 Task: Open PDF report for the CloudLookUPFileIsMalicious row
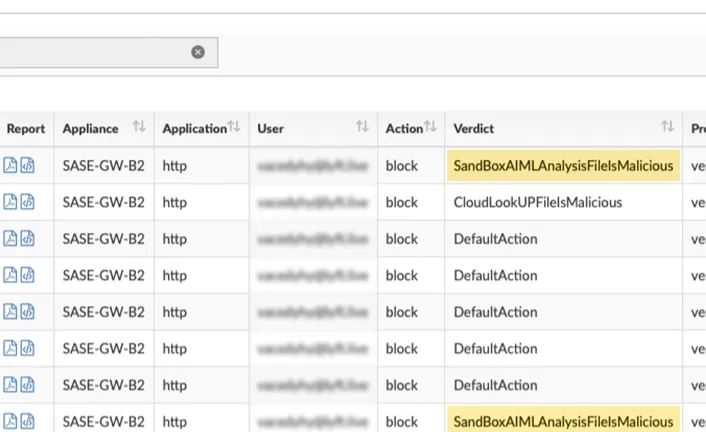point(10,202)
